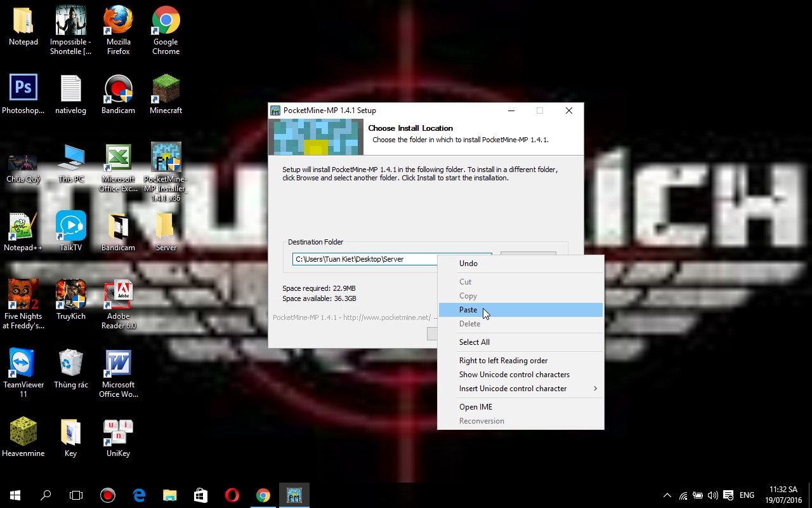
Task: Launch Five Nights at Freddy's shortcut
Action: pos(23,305)
